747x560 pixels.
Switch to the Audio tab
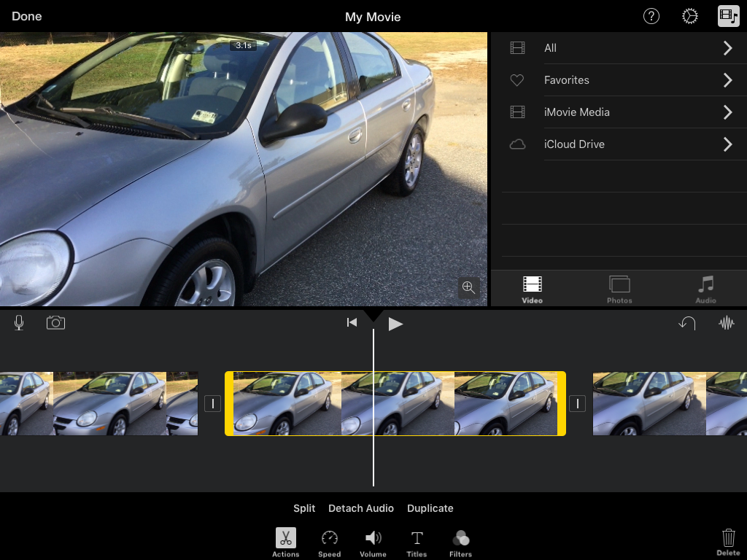[705, 289]
